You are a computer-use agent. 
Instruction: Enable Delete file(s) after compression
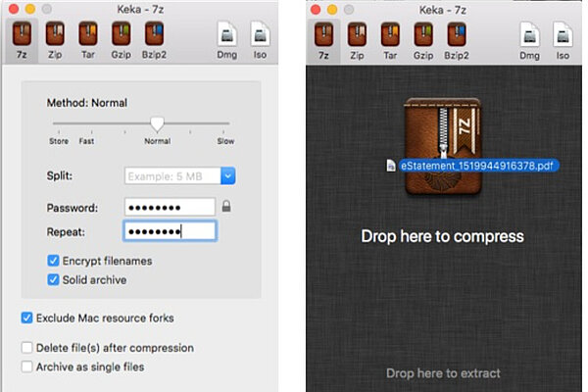tap(26, 348)
